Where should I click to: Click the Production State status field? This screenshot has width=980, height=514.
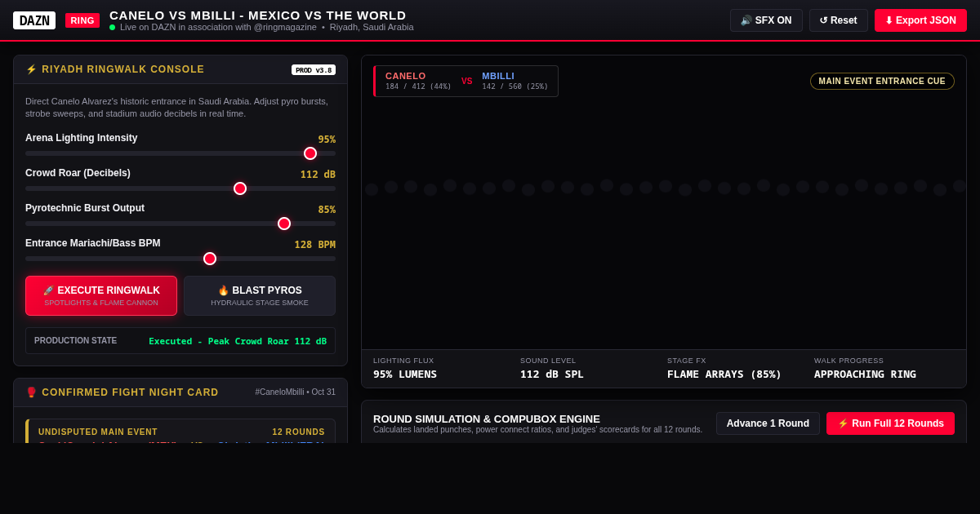tap(180, 341)
